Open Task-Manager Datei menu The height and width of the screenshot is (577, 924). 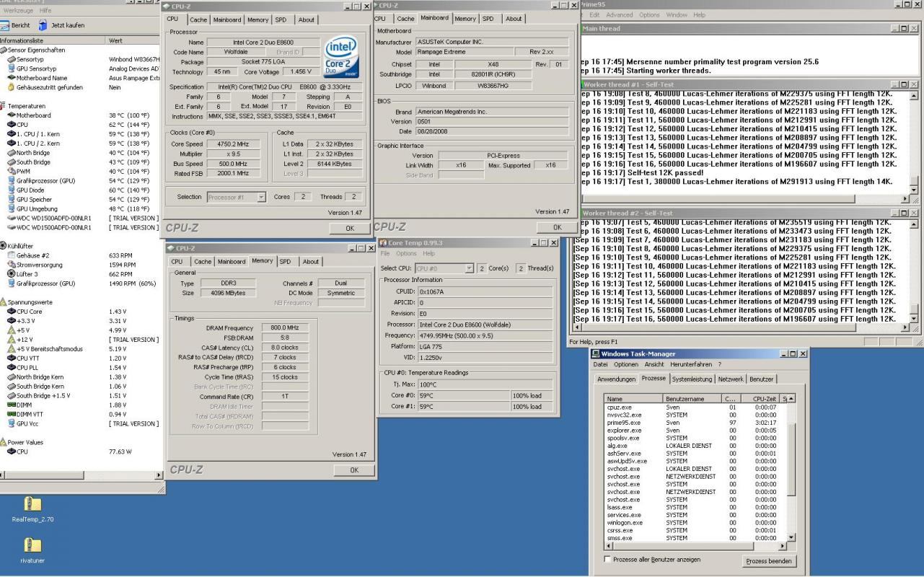tap(602, 364)
